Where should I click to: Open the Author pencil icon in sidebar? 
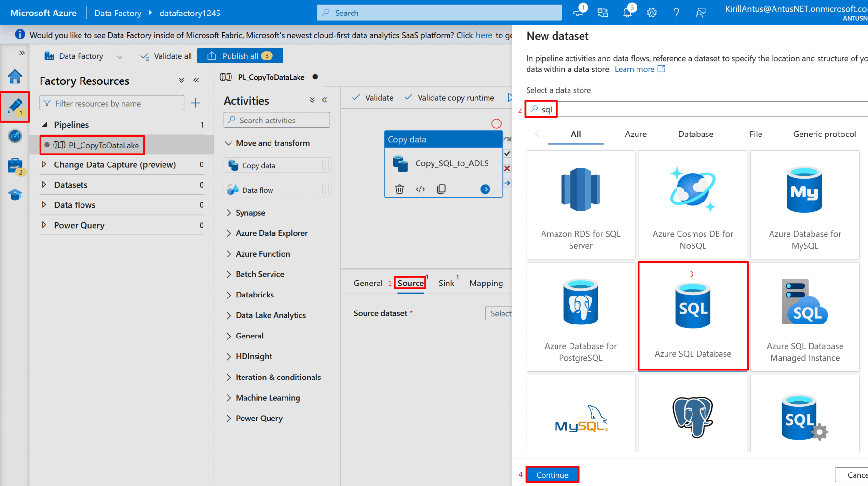pos(15,106)
